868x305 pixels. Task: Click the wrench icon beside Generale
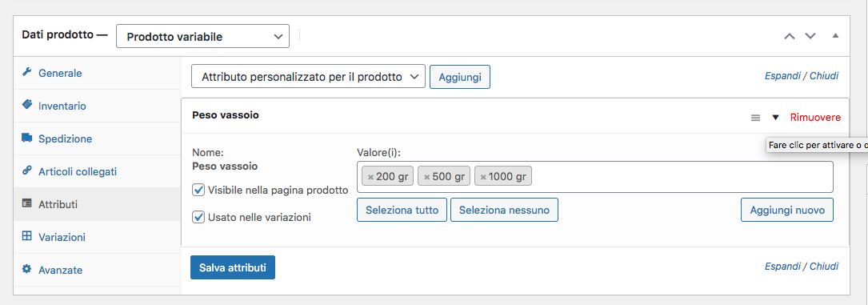(26, 73)
